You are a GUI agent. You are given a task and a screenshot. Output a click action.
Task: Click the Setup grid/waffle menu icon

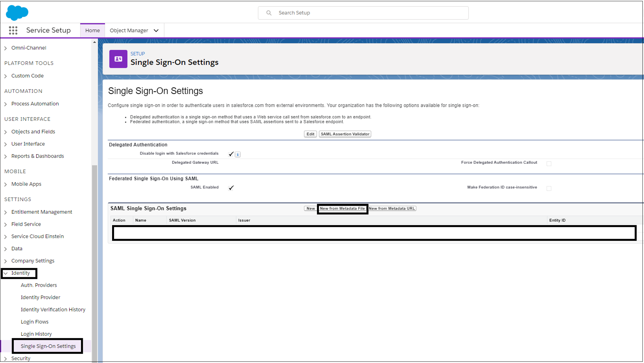[x=13, y=30]
